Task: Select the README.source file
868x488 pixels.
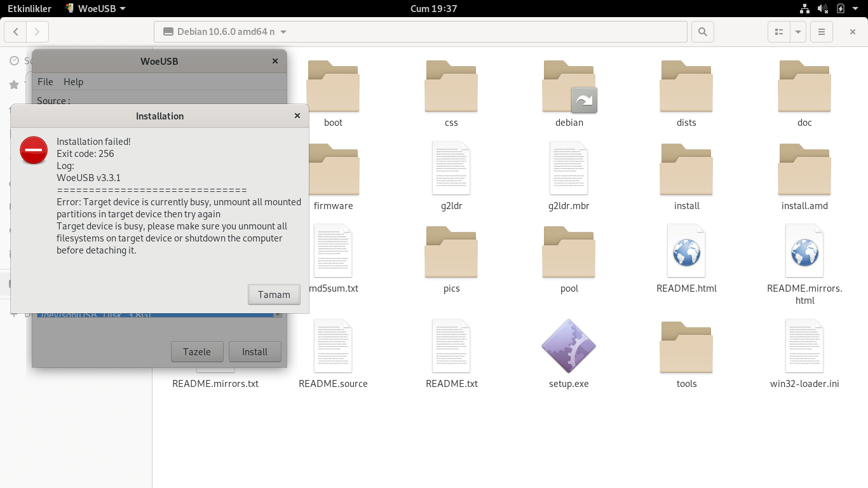Action: [333, 346]
